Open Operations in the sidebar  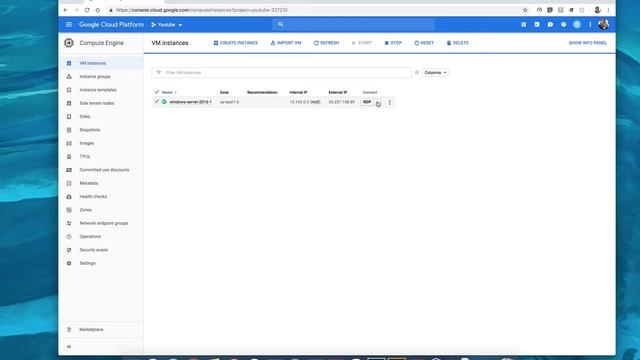click(x=90, y=237)
